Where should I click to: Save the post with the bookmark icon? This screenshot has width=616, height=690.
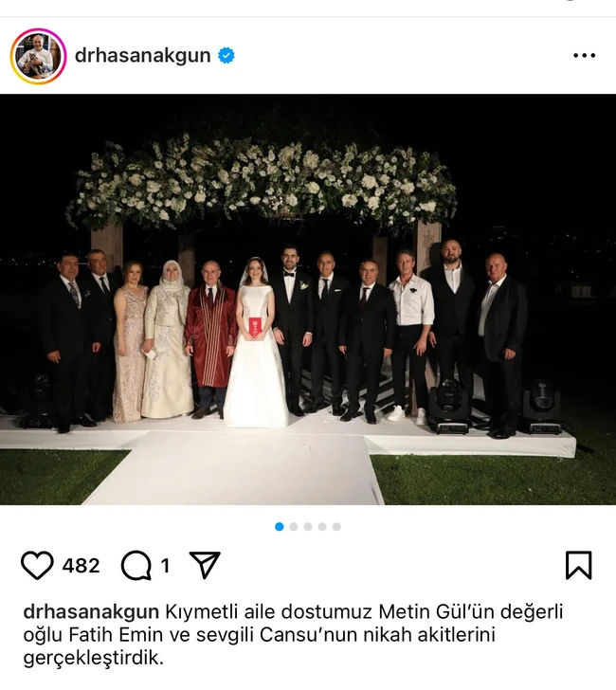579,565
